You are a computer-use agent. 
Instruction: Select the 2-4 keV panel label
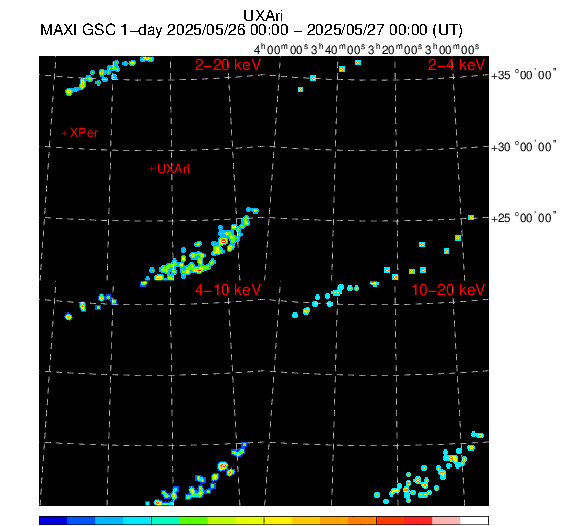(456, 65)
